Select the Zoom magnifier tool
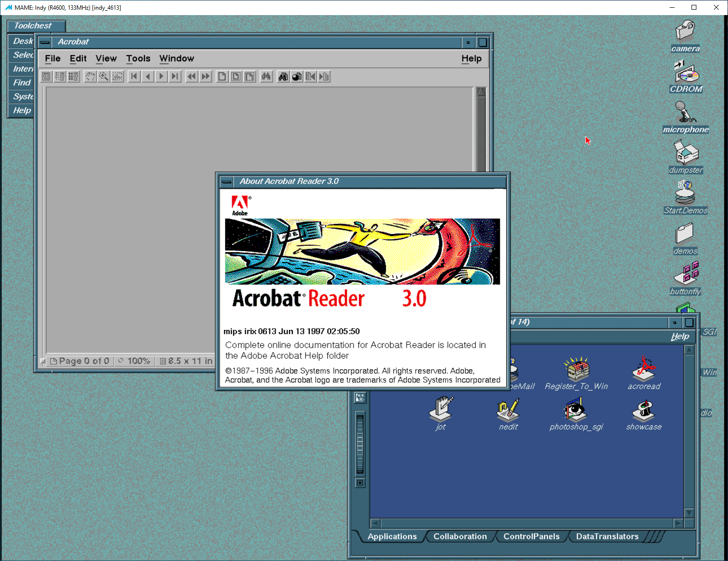Image resolution: width=728 pixels, height=561 pixels. click(x=104, y=76)
